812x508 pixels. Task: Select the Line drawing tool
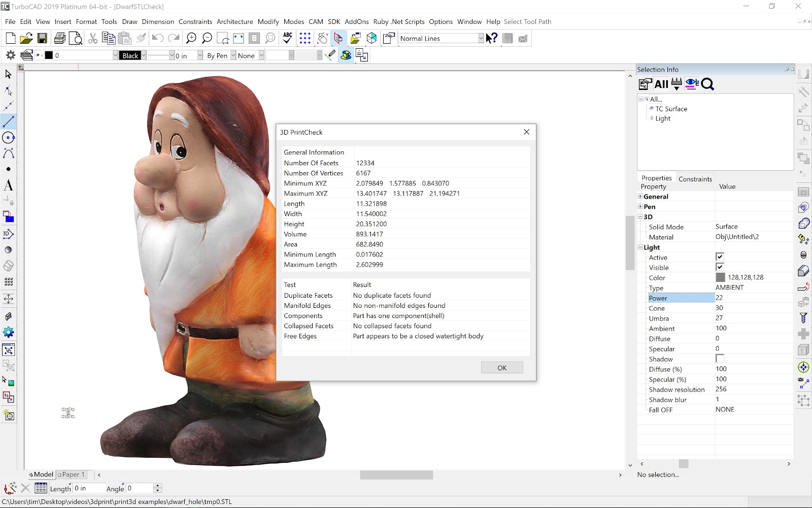point(9,122)
